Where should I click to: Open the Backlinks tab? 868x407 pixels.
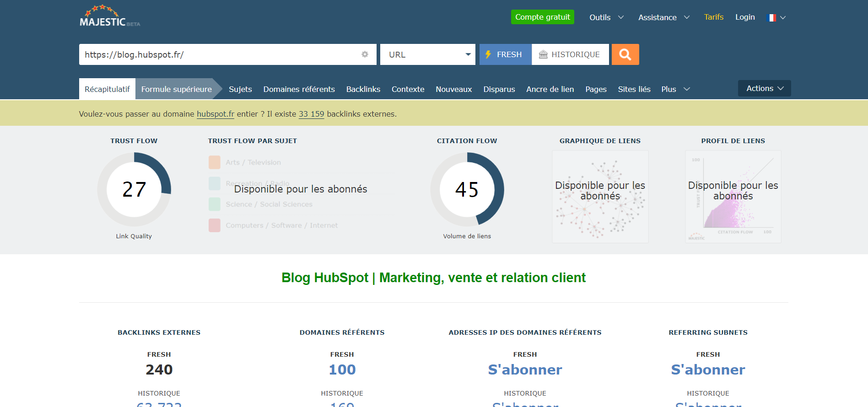pyautogui.click(x=363, y=89)
